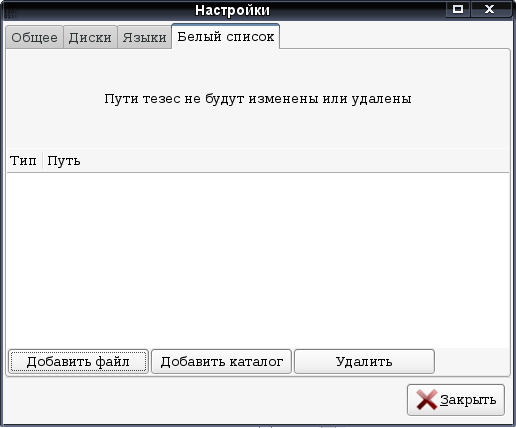Select the Языки tab
516x428 pixels.
(x=144, y=37)
